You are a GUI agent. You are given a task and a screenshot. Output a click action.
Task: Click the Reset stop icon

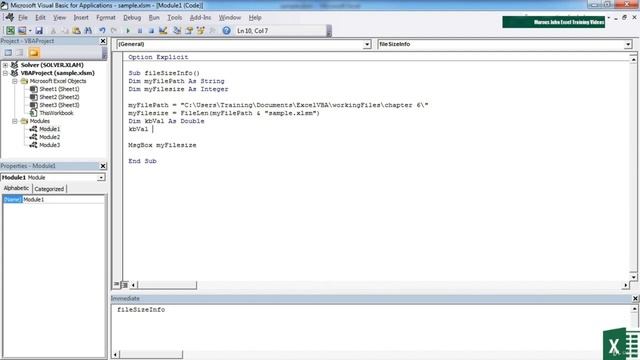[x=151, y=31]
